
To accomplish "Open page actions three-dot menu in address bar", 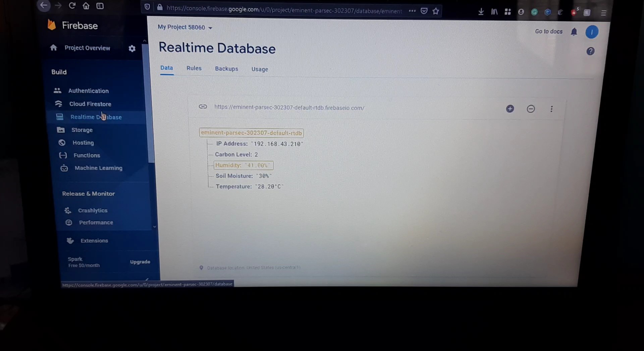I will point(412,11).
